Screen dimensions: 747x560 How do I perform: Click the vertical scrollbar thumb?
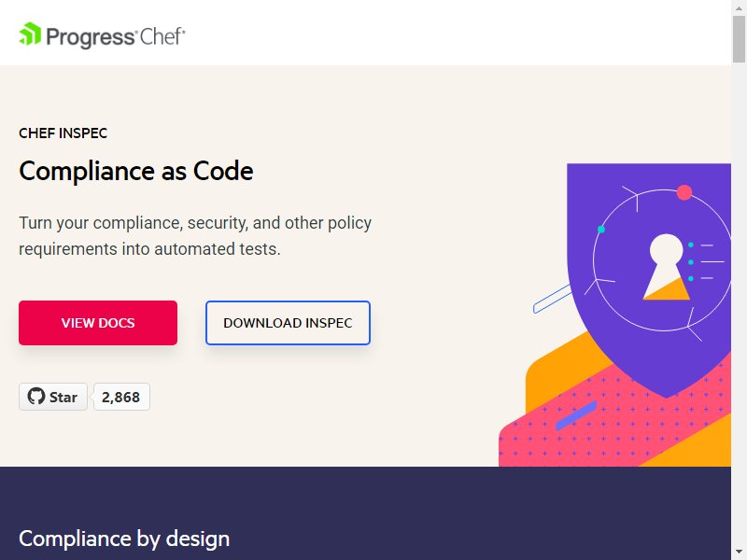click(739, 38)
